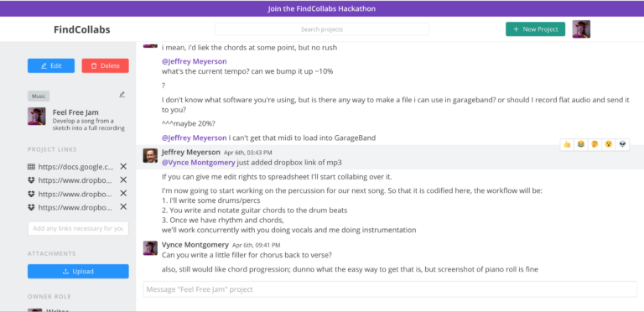Click Vynce Montgomery's avatar in chat
The height and width of the screenshot is (312, 644).
point(150,248)
